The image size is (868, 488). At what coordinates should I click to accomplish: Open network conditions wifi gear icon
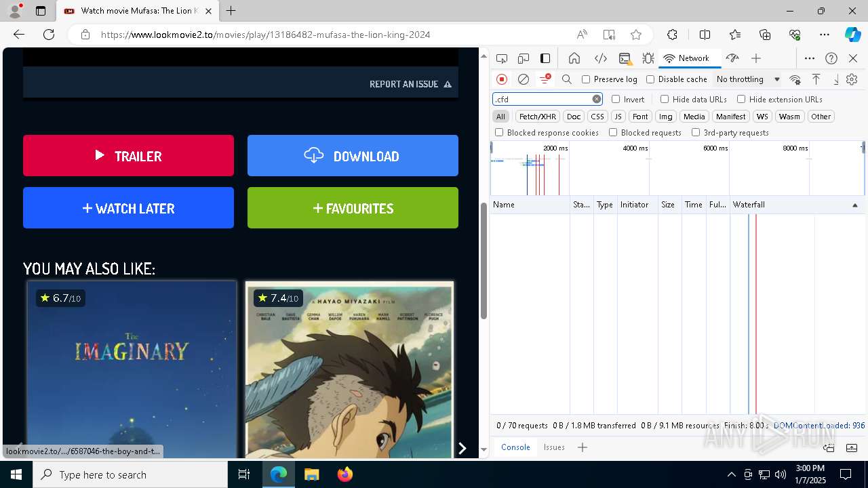click(x=795, y=79)
